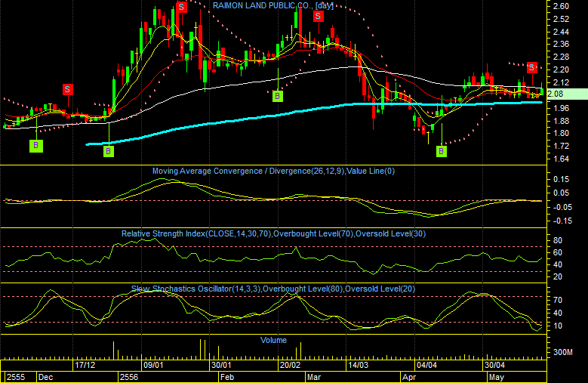Click the 2.12 price axis value
The height and width of the screenshot is (383, 588).
click(x=561, y=82)
